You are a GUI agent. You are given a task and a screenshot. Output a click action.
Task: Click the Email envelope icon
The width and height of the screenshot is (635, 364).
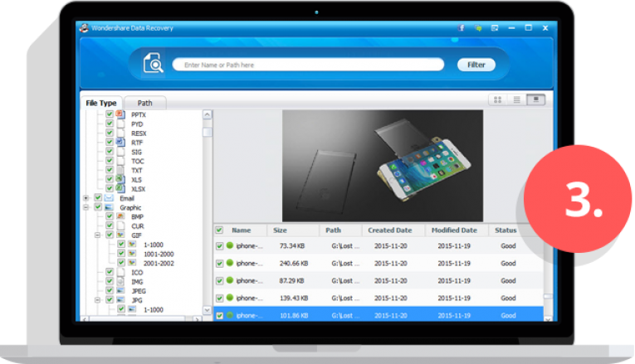pos(109,198)
